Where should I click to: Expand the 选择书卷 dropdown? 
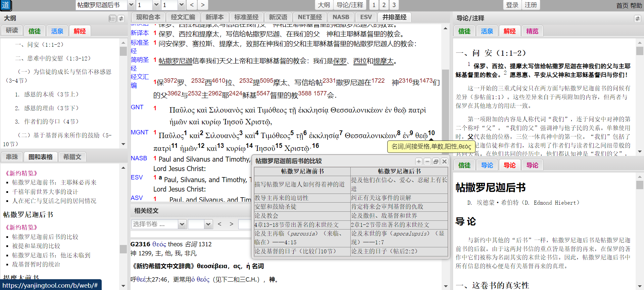coord(182,224)
